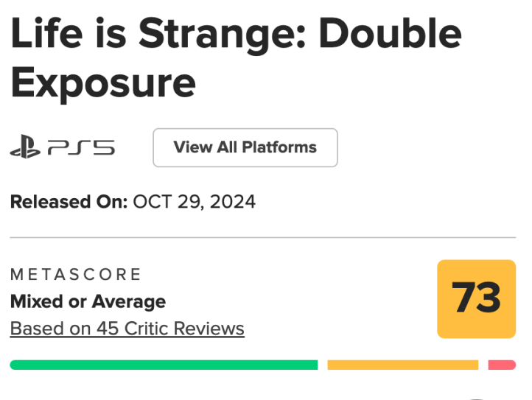Select the green positive reviews bar segment

point(164,365)
